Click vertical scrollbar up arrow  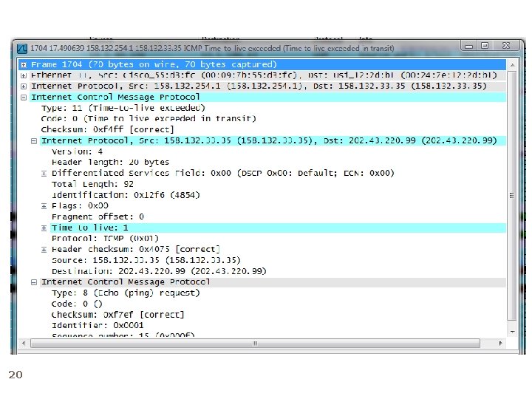[512, 64]
